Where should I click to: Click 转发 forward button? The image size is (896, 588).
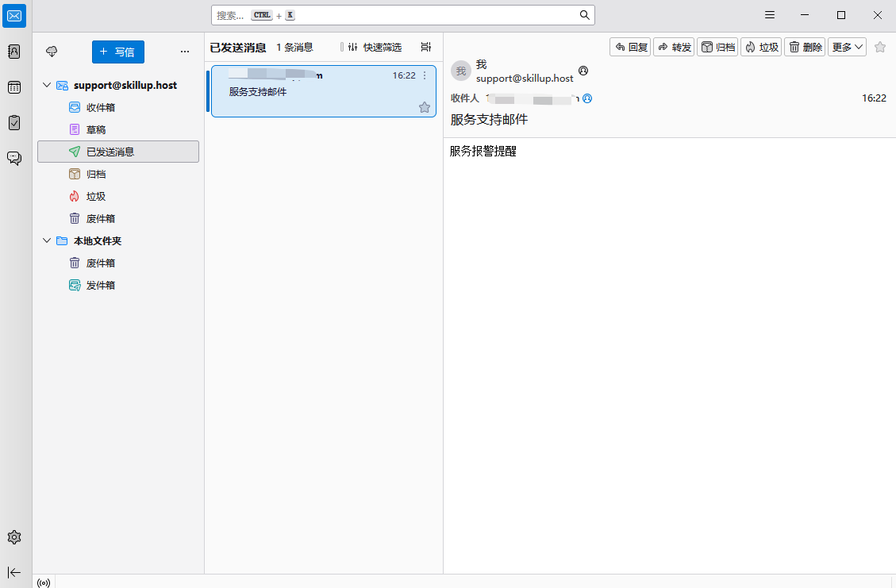[674, 48]
